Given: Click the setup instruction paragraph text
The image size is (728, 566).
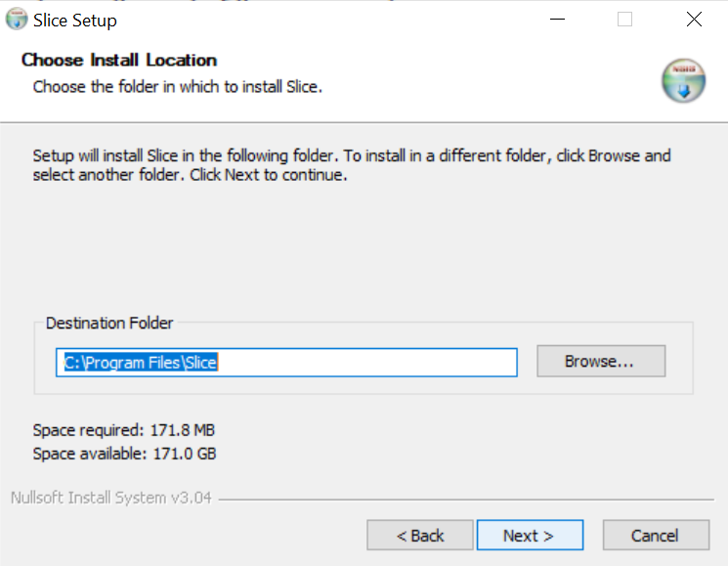Looking at the screenshot, I should click(352, 165).
